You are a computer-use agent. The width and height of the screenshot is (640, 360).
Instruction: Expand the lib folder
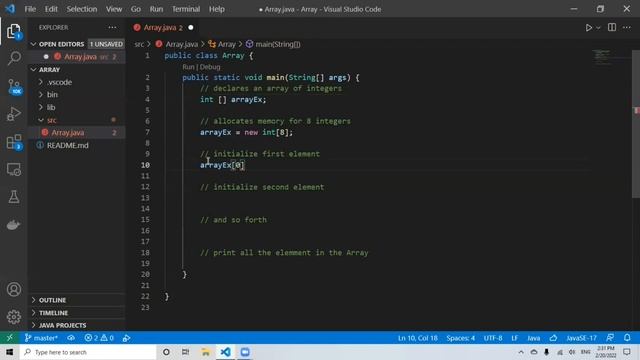(51, 107)
